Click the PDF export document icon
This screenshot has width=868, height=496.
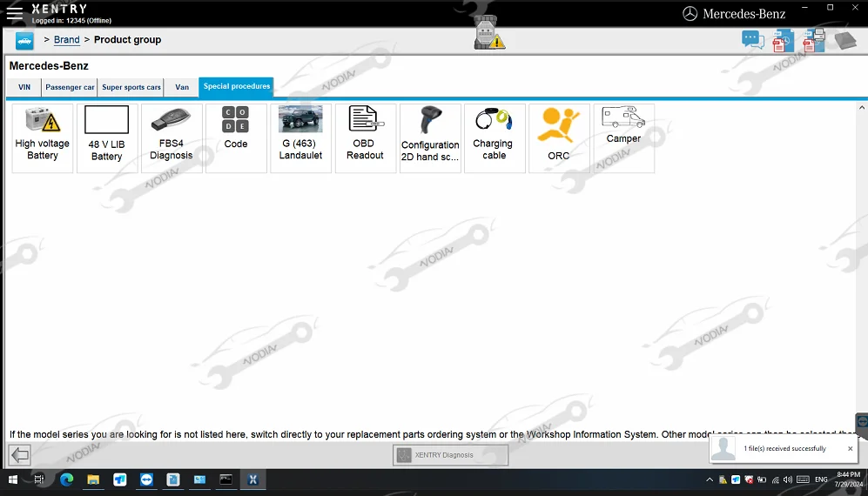pyautogui.click(x=783, y=41)
